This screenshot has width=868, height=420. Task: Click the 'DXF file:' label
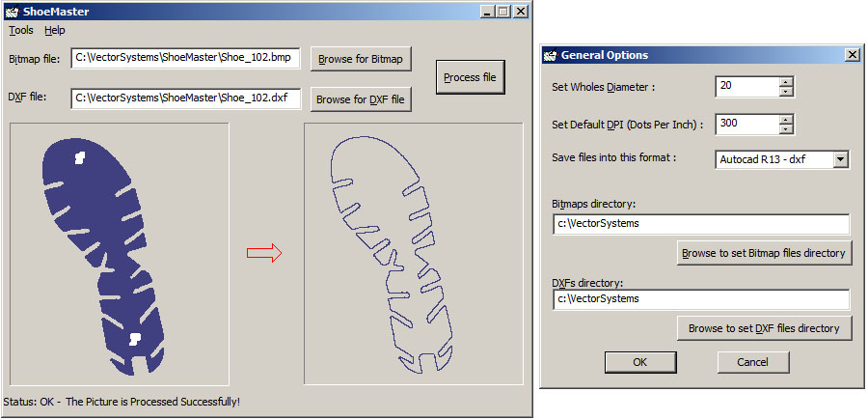click(28, 97)
